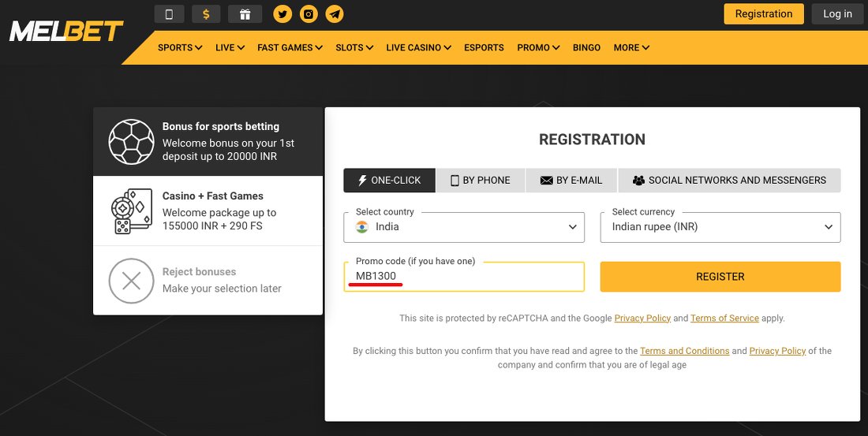This screenshot has width=868, height=436.
Task: Click the Registration button in header
Action: pyautogui.click(x=763, y=14)
